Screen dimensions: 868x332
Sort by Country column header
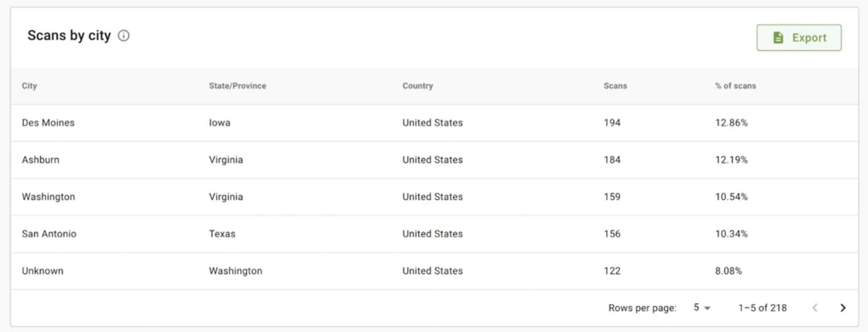point(418,86)
